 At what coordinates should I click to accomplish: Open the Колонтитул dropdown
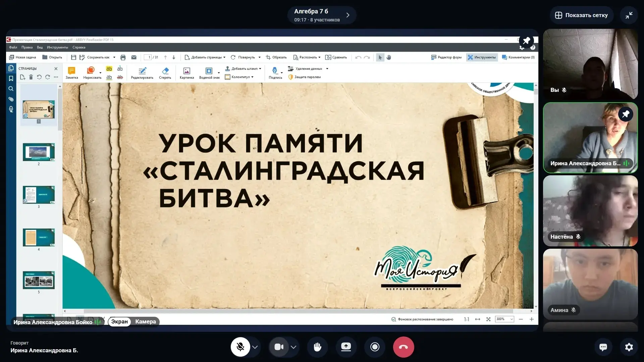point(239,77)
